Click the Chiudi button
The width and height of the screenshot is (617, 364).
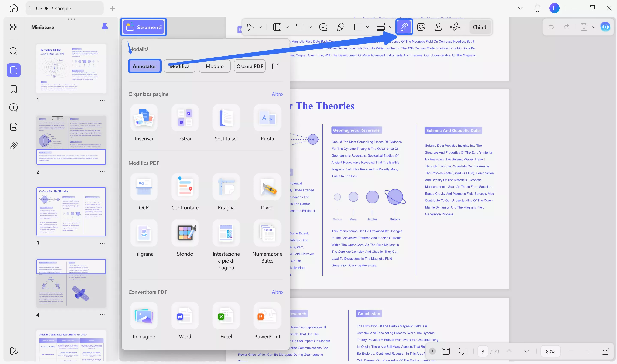(x=480, y=27)
